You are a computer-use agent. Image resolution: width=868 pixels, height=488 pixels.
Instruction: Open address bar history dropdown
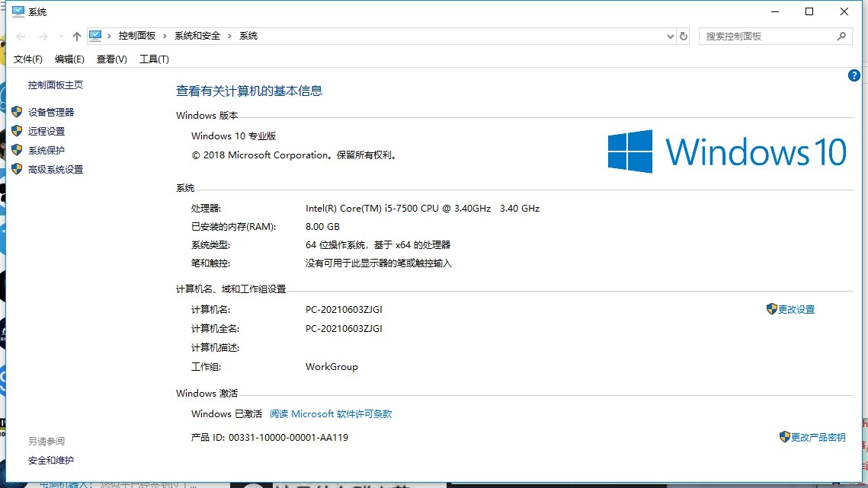point(670,37)
